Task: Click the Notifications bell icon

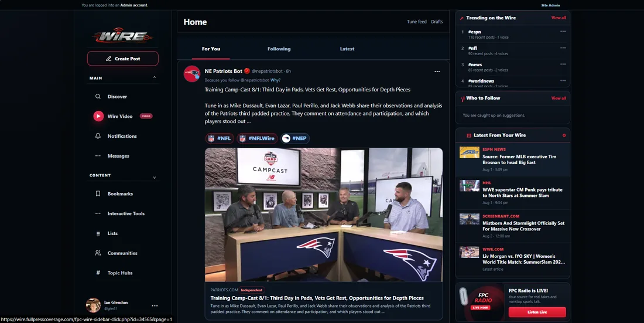Action: pos(98,136)
